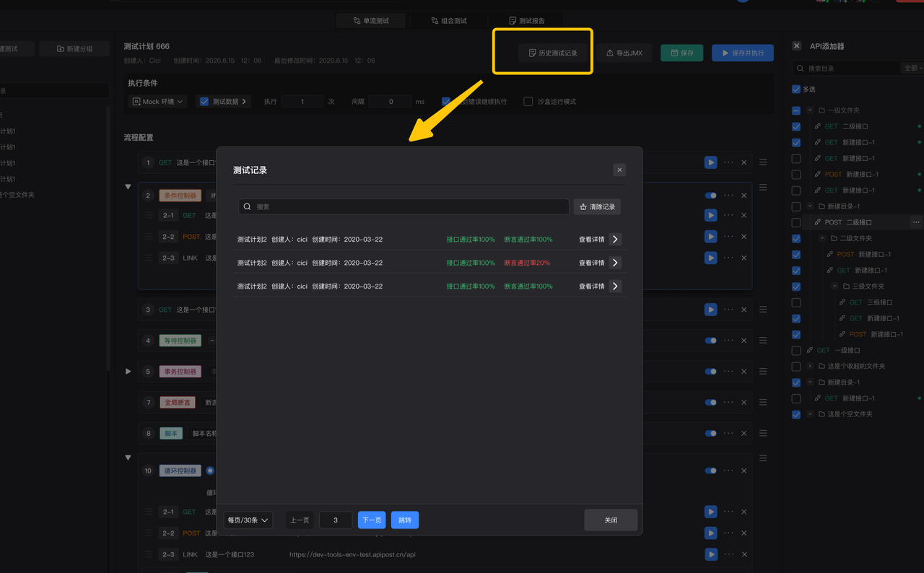The height and width of the screenshot is (573, 924).
Task: Click the 跳转 button
Action: [x=405, y=520]
